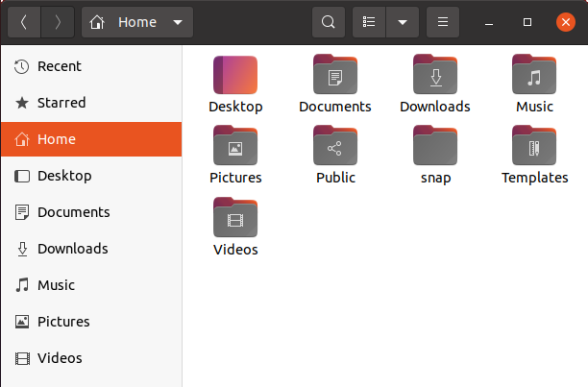Open Starred in the sidebar
588x387 pixels.
tap(61, 103)
